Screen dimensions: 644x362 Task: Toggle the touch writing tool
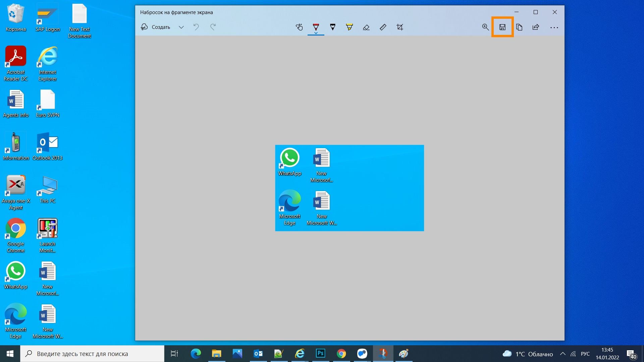[299, 27]
